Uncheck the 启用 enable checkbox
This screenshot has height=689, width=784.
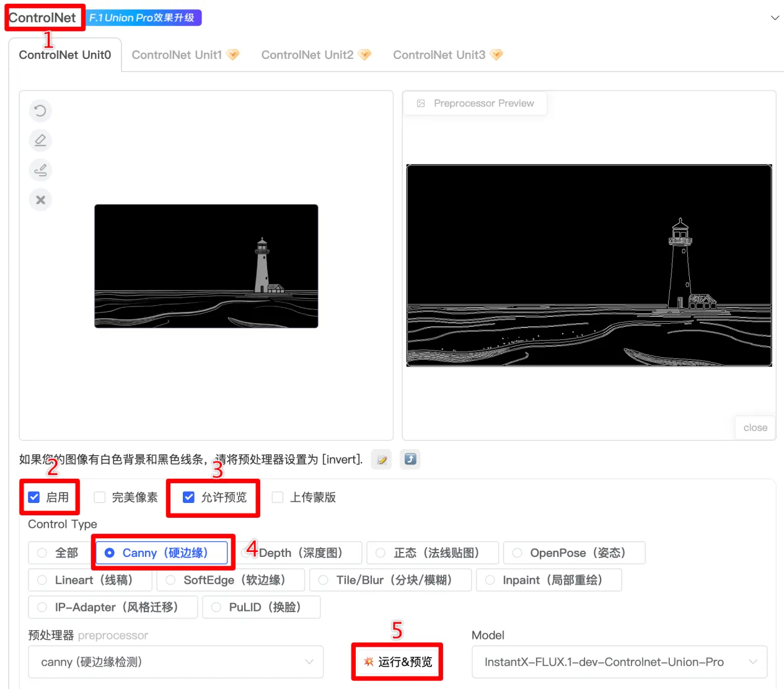click(x=35, y=497)
